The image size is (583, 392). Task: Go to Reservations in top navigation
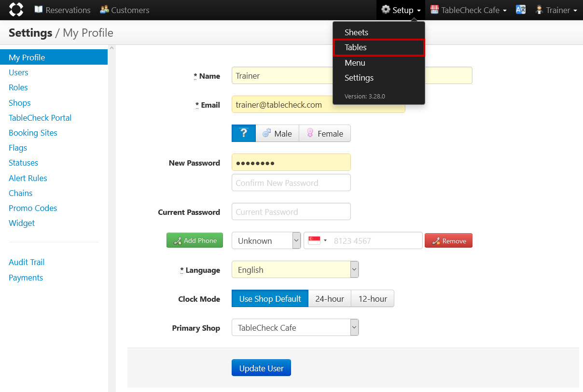pos(62,10)
